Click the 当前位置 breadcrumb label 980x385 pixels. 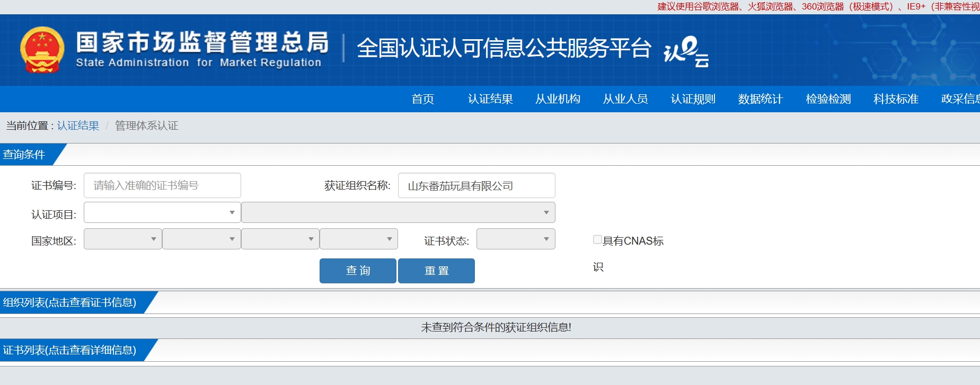[x=29, y=126]
